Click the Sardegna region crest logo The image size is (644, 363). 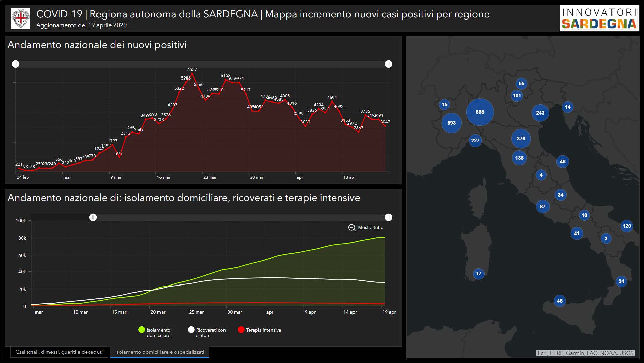(x=20, y=18)
